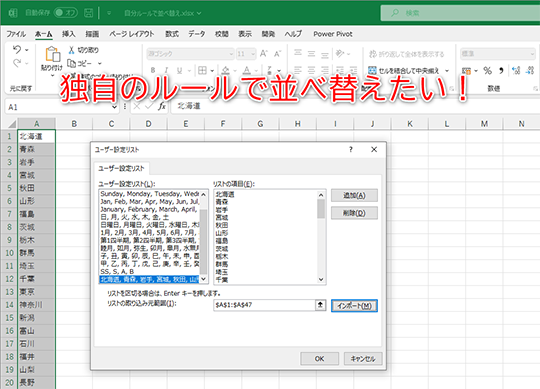Click the Font Color letter A icon
Viewport: 540px width, 389px height.
[247, 70]
